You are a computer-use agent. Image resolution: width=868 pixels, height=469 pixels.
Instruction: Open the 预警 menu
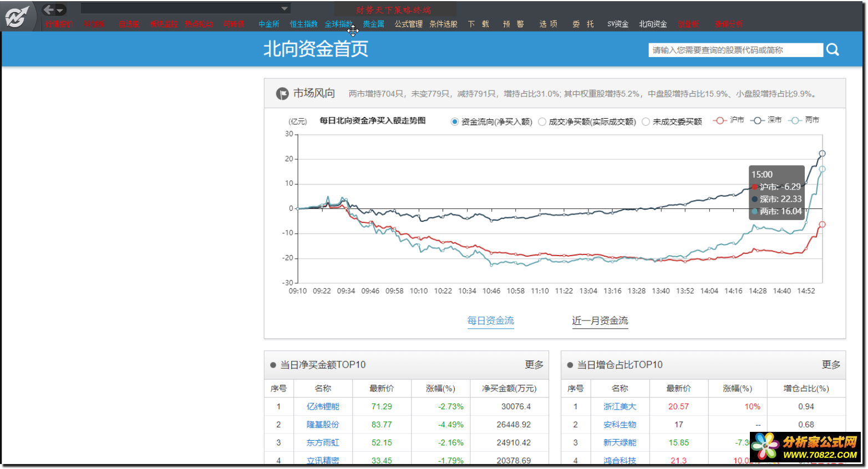tap(513, 24)
